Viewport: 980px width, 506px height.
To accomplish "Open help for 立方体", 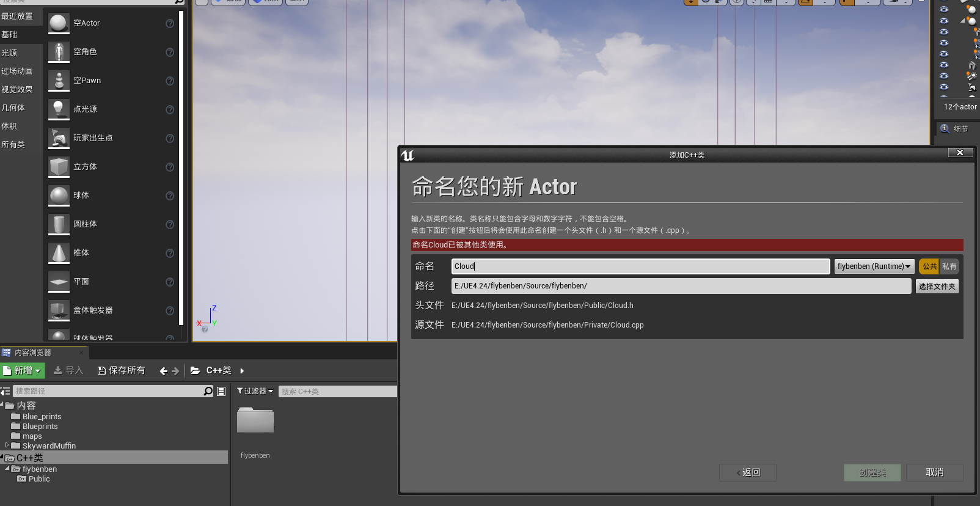I will 170,167.
